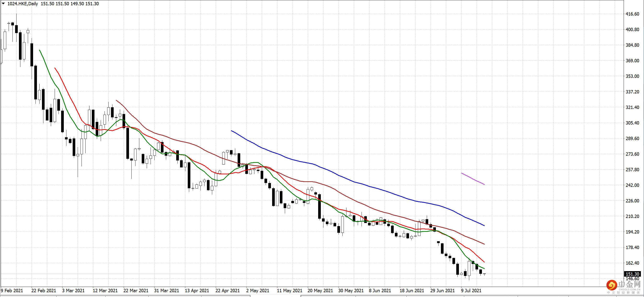Viewport: 644px width, 297px height.
Task: Click the 30 May 2021 date label
Action: [351, 291]
